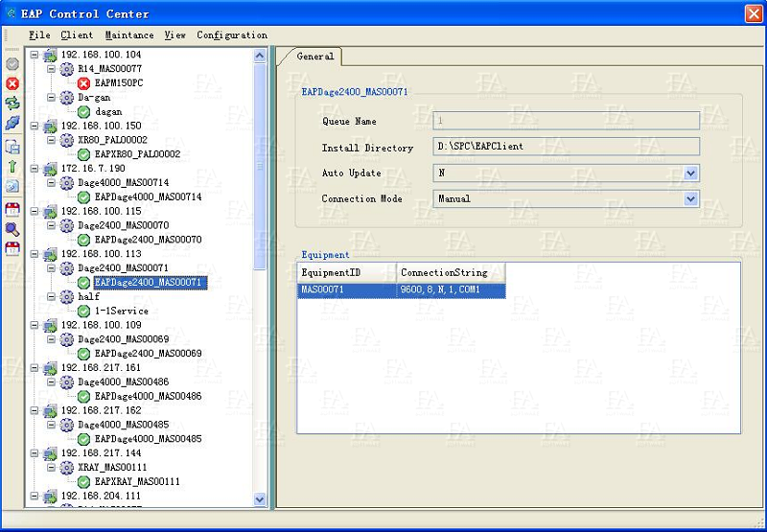Open the Connection Mode dropdown
This screenshot has width=767, height=532.
pyautogui.click(x=690, y=199)
